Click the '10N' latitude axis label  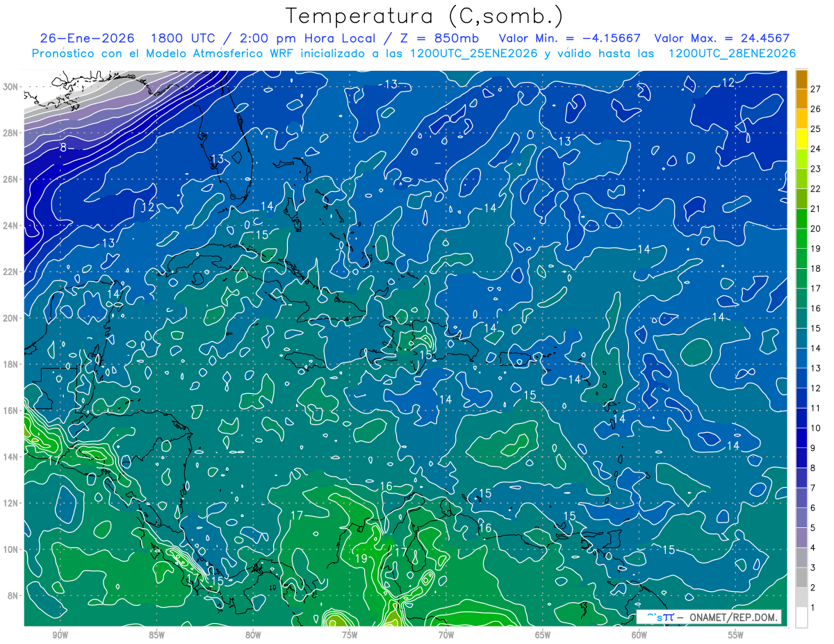(x=11, y=550)
